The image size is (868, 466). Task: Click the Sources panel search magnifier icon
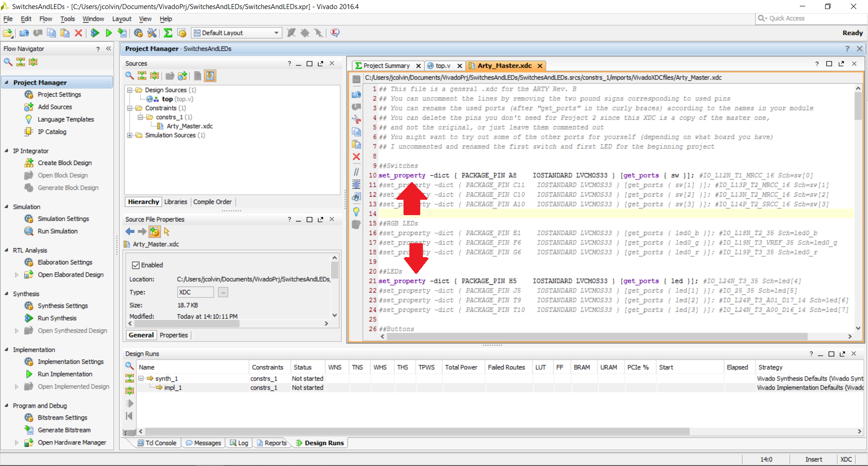point(130,75)
